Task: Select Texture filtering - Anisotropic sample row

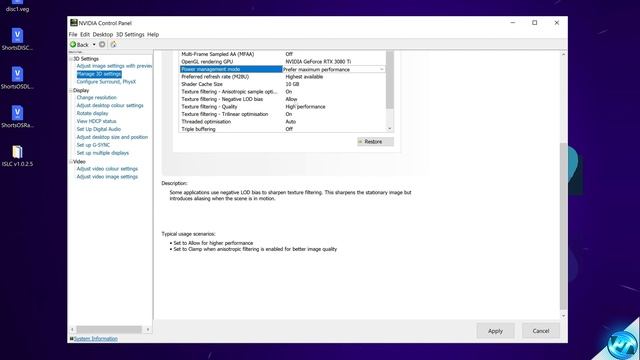Action: click(x=282, y=92)
